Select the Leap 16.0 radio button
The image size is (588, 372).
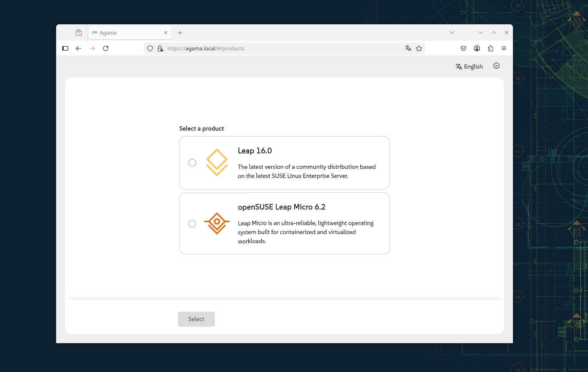point(192,163)
